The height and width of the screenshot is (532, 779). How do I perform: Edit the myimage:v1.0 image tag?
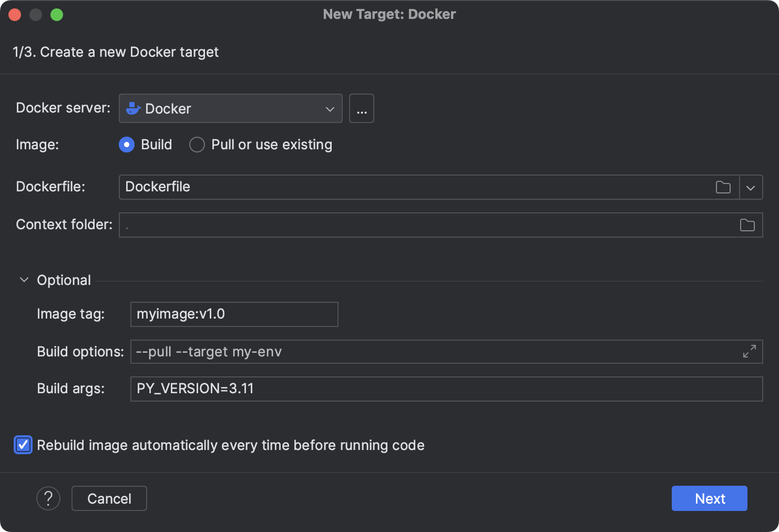pos(234,314)
